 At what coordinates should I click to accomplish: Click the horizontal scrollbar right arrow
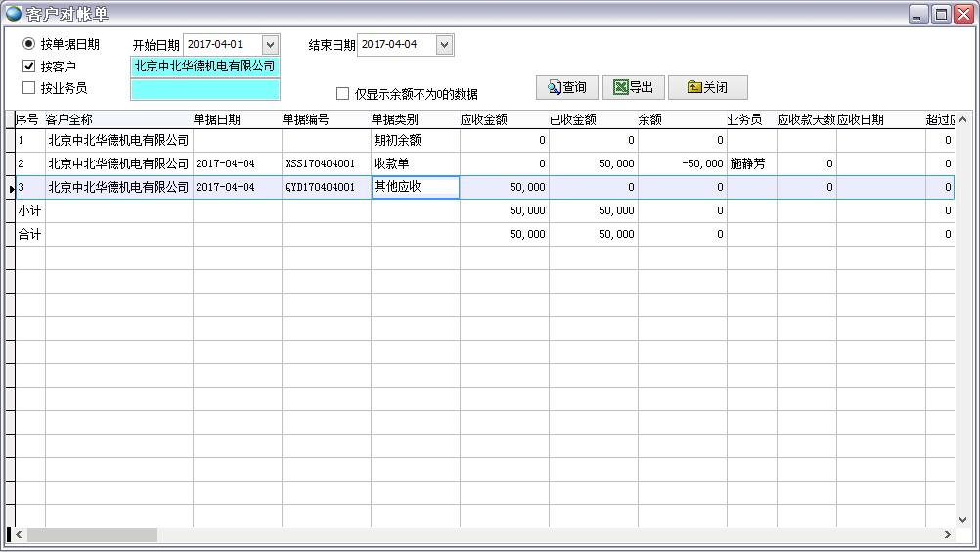click(947, 534)
